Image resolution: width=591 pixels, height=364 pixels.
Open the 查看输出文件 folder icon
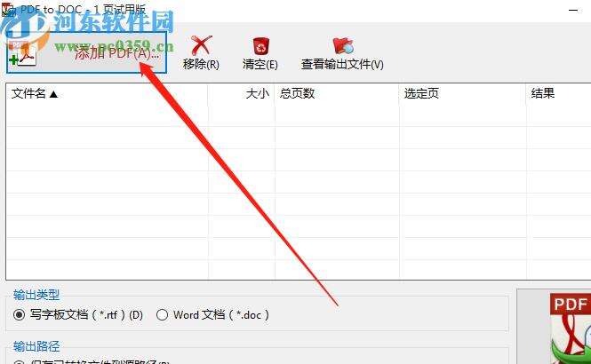pyautogui.click(x=343, y=46)
